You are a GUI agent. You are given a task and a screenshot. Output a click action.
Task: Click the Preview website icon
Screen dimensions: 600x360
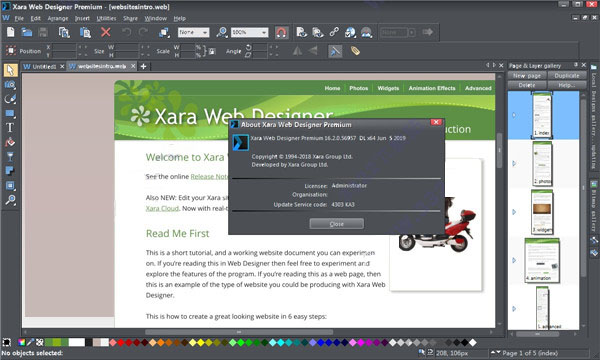[318, 32]
